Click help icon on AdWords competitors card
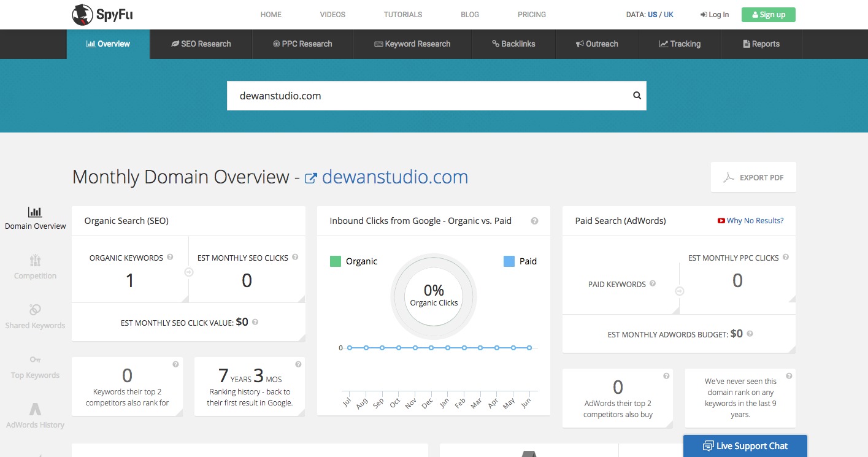Screen dimensions: 868x457 tap(666, 376)
